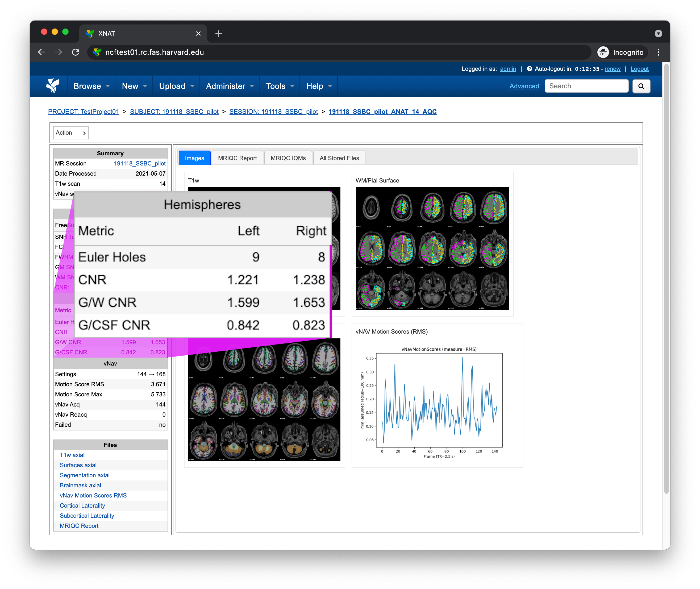This screenshot has width=700, height=589.
Task: Switch to the Images tab
Action: [194, 158]
